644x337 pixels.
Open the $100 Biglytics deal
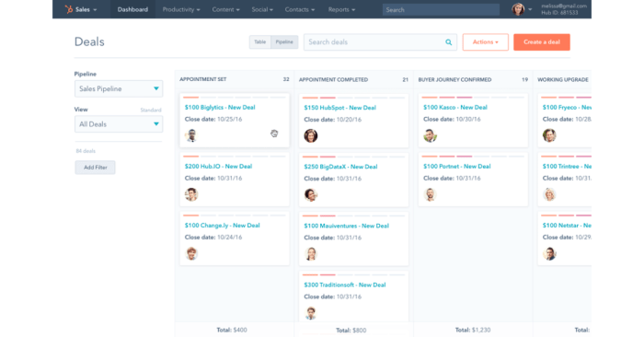[220, 107]
